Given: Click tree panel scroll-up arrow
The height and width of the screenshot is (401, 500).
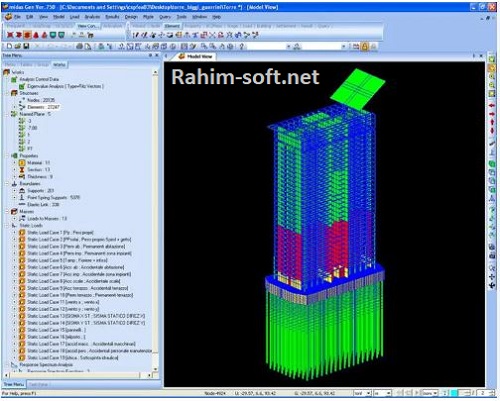Looking at the screenshot, I should click(x=155, y=72).
